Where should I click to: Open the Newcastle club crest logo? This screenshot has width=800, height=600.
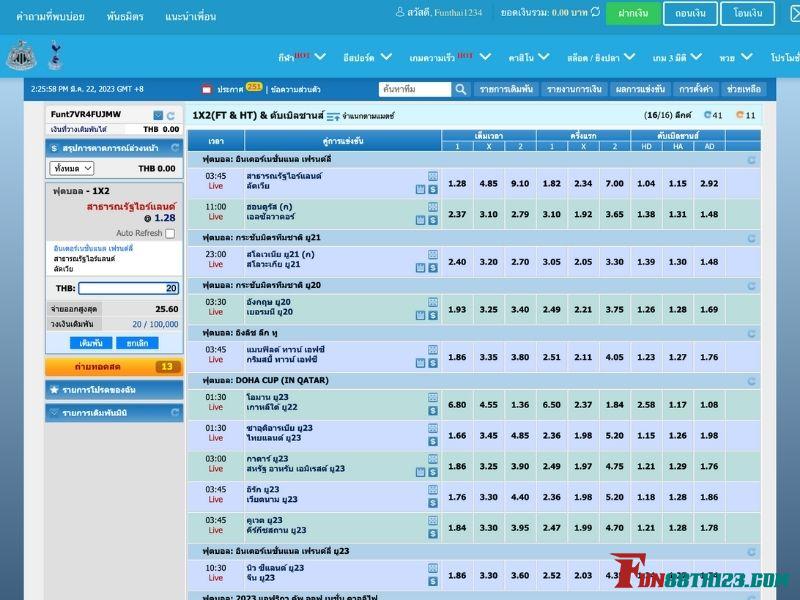[x=21, y=55]
